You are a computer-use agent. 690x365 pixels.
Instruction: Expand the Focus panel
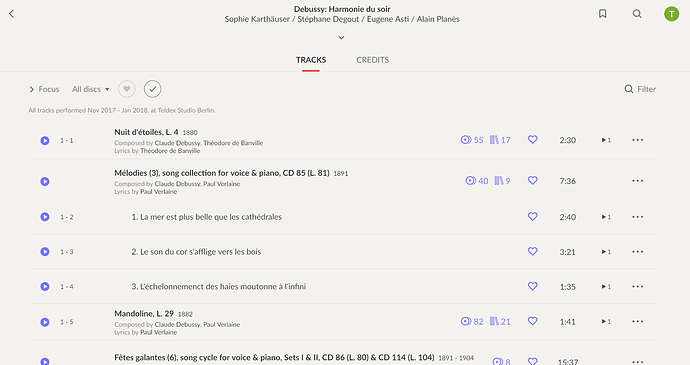click(x=44, y=89)
